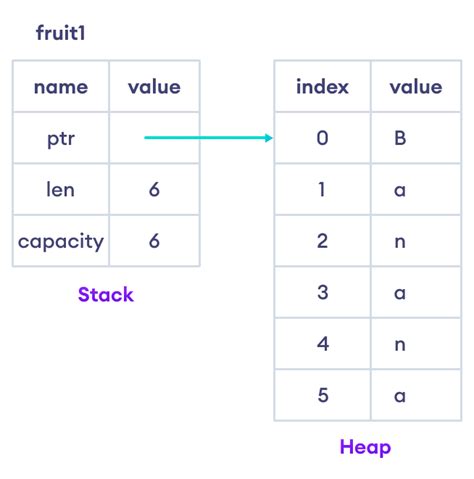Select the capacity name cell
Screen dimensions: 474x479
click(x=61, y=241)
